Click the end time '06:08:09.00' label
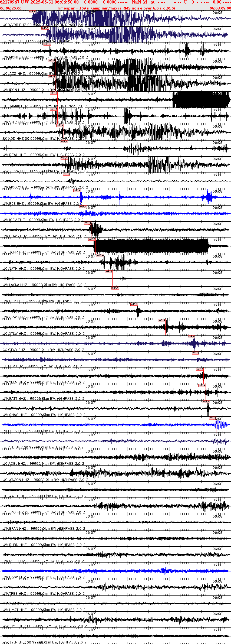 [220, 8]
